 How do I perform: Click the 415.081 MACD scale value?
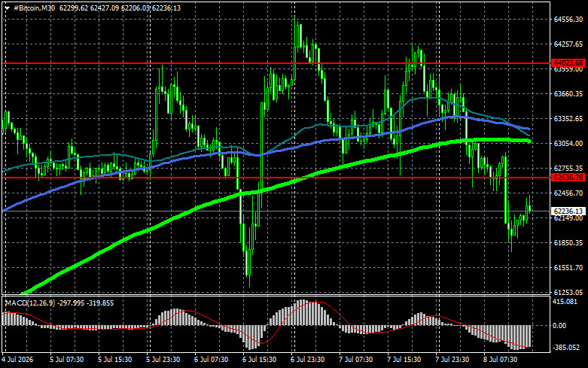[565, 301]
